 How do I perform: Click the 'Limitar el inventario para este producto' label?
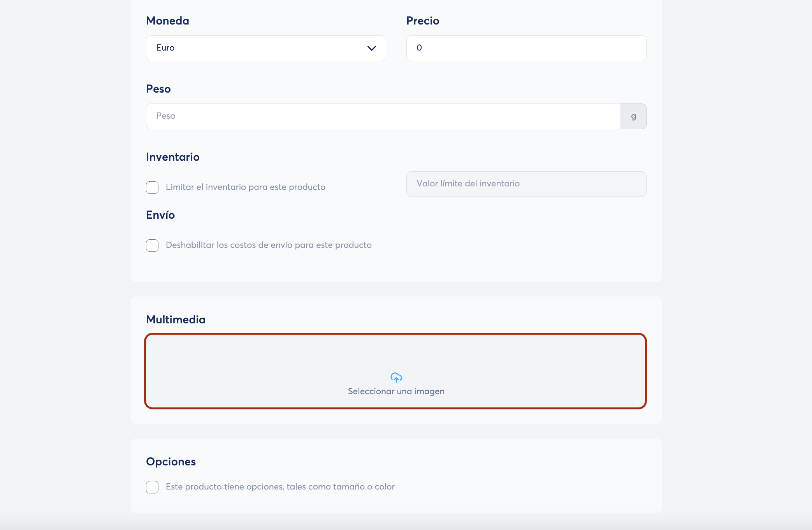click(246, 187)
